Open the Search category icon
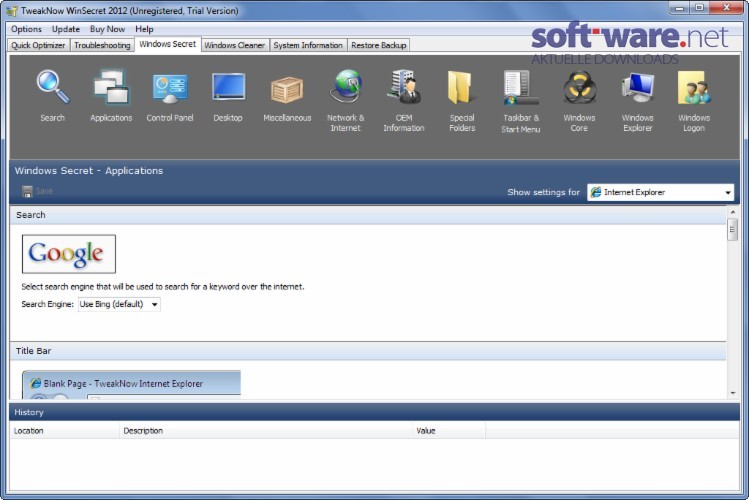 pyautogui.click(x=53, y=87)
